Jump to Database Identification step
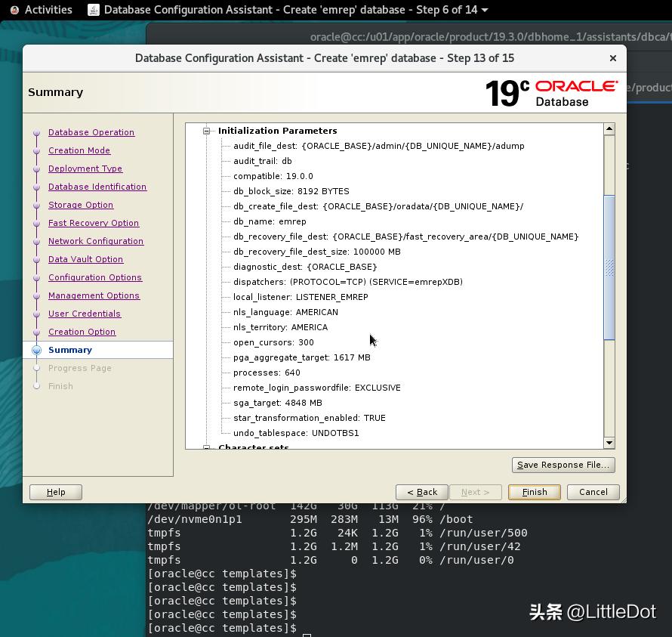The height and width of the screenshot is (637, 672). [97, 187]
